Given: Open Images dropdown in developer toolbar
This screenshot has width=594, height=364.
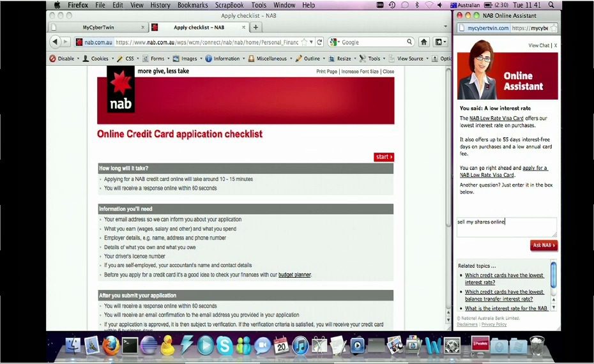Looking at the screenshot, I should (187, 59).
